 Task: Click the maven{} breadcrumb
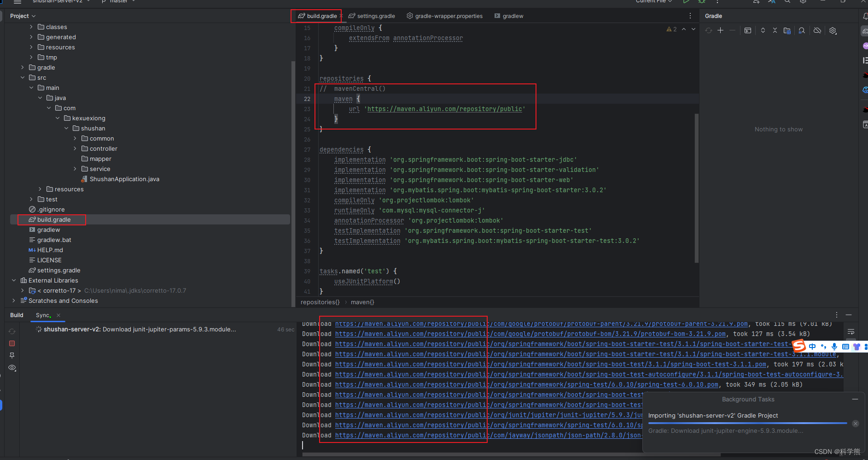pos(362,302)
